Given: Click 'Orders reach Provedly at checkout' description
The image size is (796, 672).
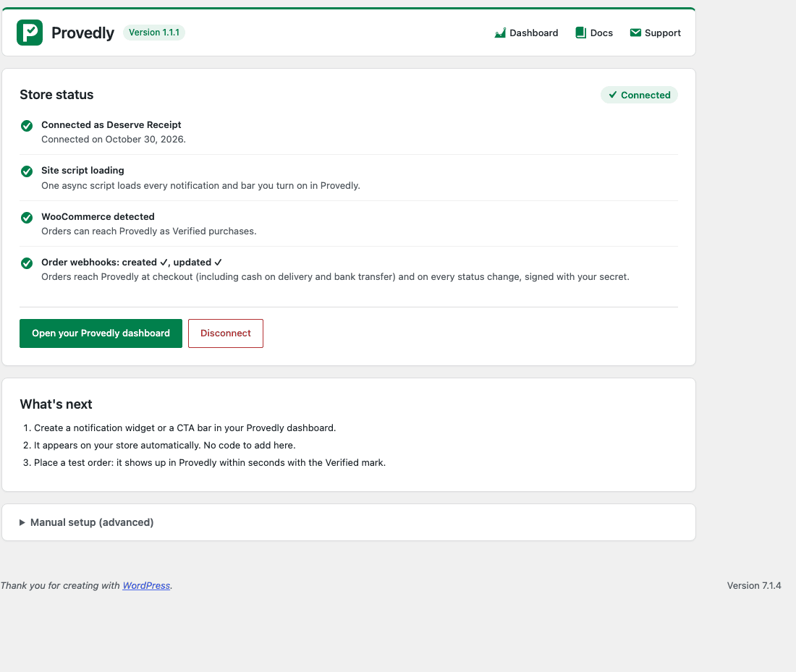Looking at the screenshot, I should (335, 277).
